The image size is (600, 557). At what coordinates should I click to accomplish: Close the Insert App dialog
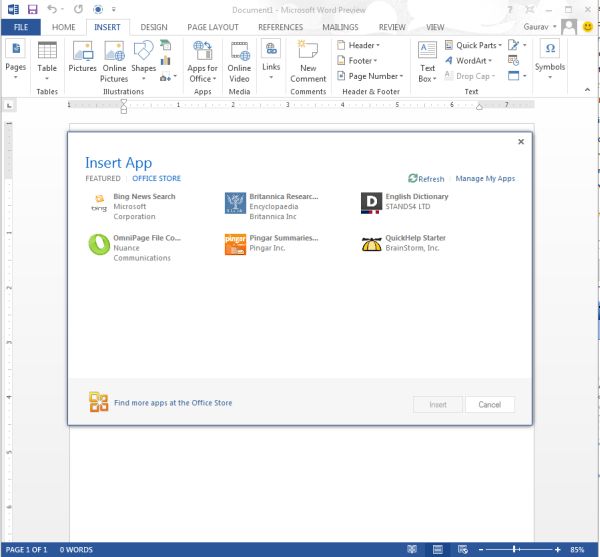click(521, 142)
